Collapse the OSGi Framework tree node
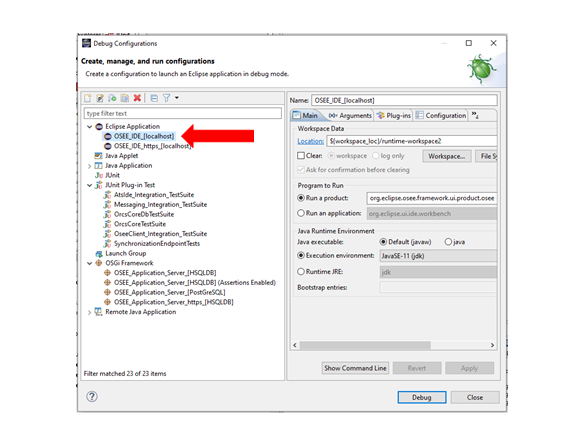 [89, 263]
